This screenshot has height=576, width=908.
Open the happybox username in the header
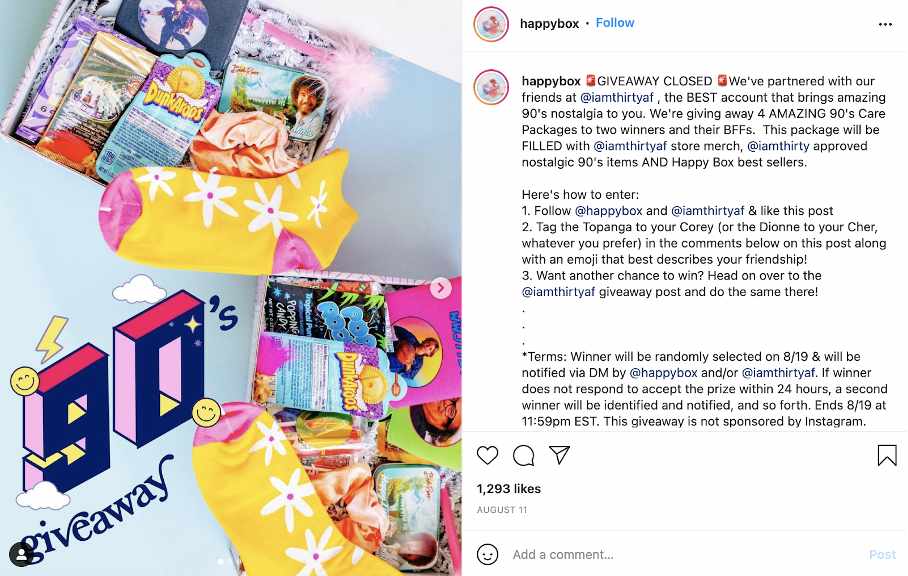pos(550,24)
